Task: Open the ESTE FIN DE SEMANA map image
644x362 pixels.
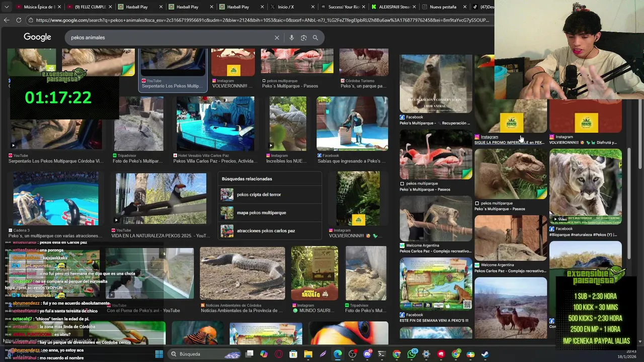Action: (436, 284)
